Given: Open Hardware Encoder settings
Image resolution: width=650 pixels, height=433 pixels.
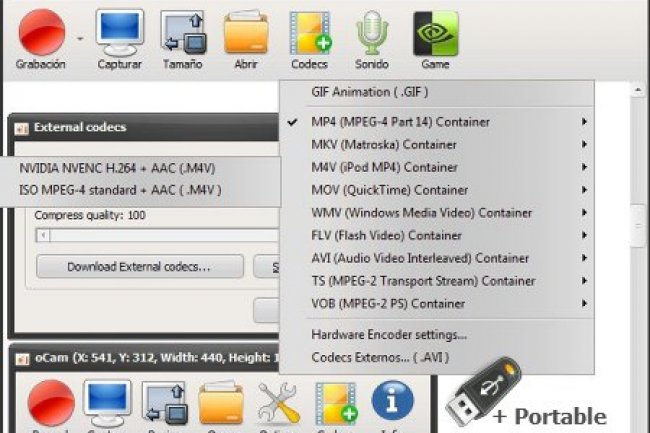Looking at the screenshot, I should pyautogui.click(x=389, y=334).
